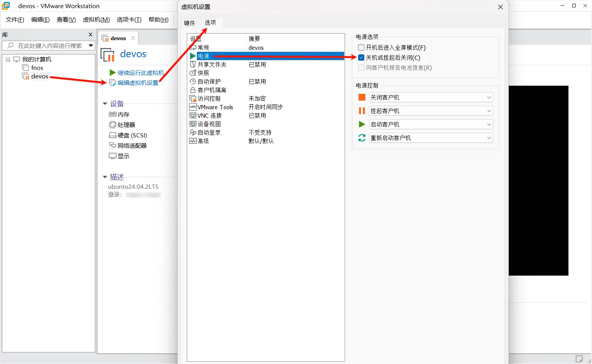Switch to the 硬件 tab

189,23
